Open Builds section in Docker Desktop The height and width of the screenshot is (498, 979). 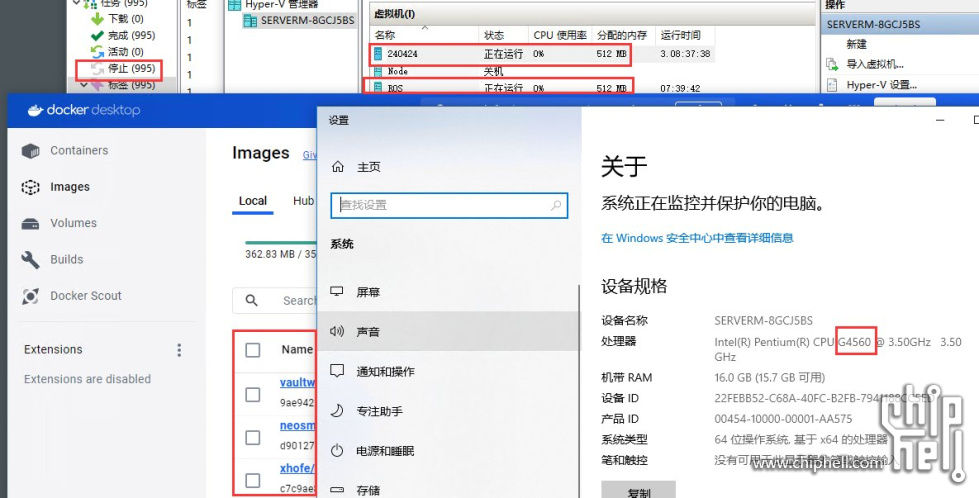point(52,259)
